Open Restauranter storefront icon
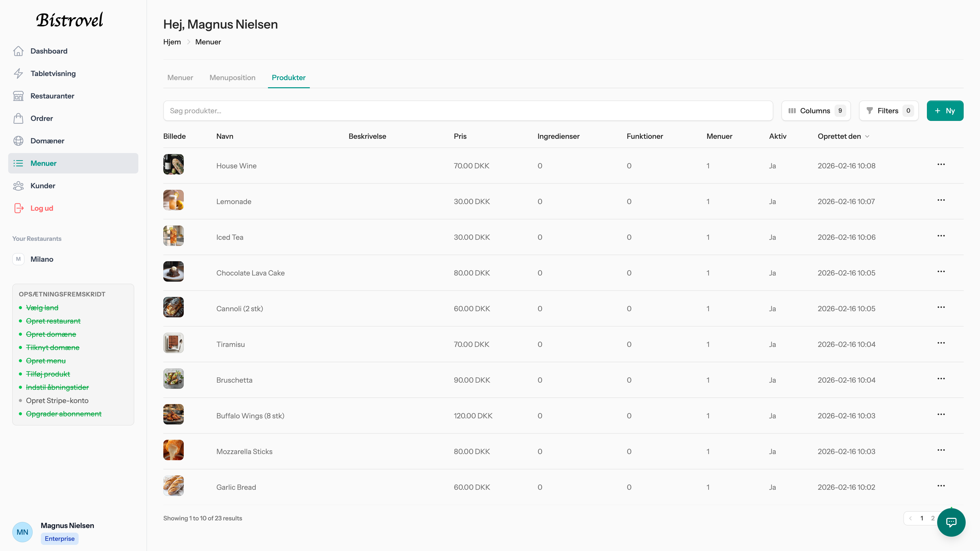This screenshot has height=551, width=980. click(18, 96)
